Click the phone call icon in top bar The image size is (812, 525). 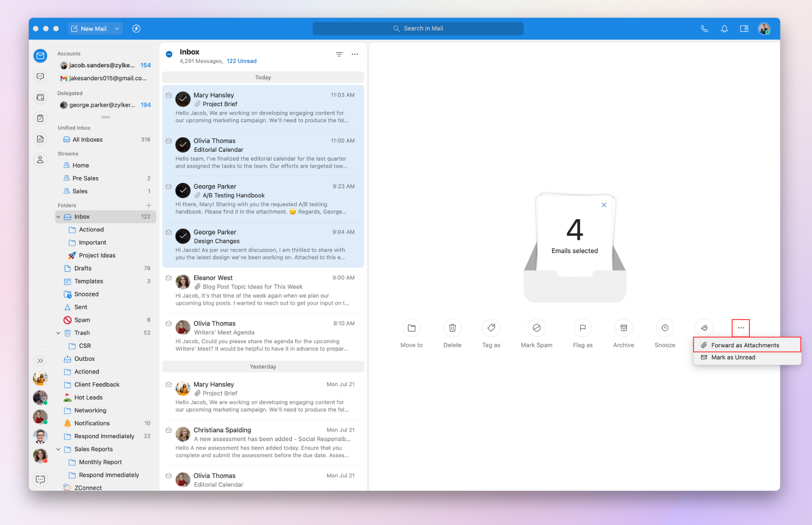[704, 29]
